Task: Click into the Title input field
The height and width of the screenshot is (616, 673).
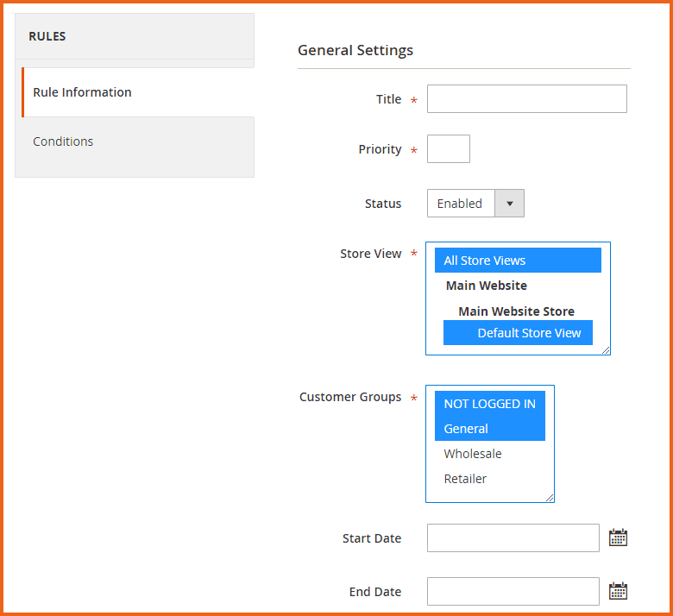Action: click(x=526, y=99)
